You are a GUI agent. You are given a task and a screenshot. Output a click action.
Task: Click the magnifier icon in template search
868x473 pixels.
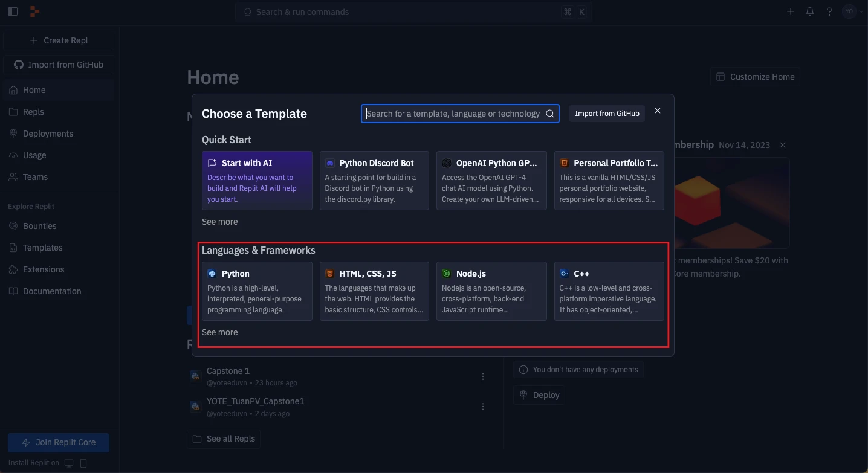550,114
